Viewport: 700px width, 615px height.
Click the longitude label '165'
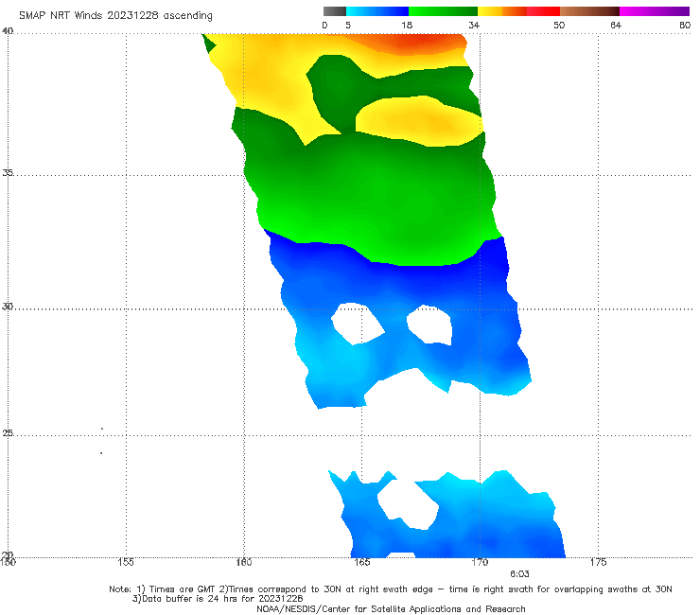pyautogui.click(x=361, y=562)
